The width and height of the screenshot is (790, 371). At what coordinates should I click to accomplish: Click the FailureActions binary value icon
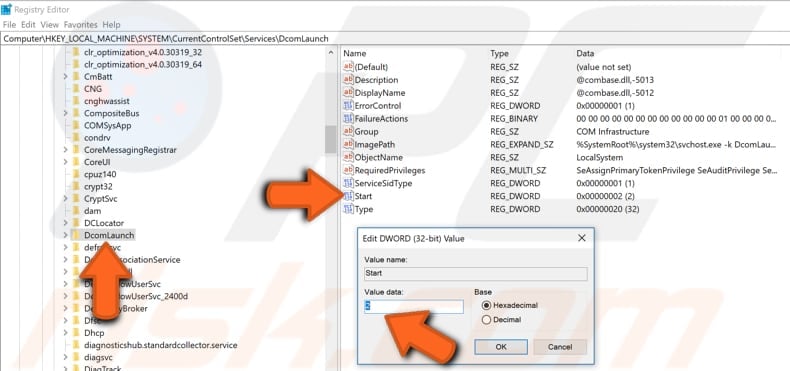pos(348,118)
